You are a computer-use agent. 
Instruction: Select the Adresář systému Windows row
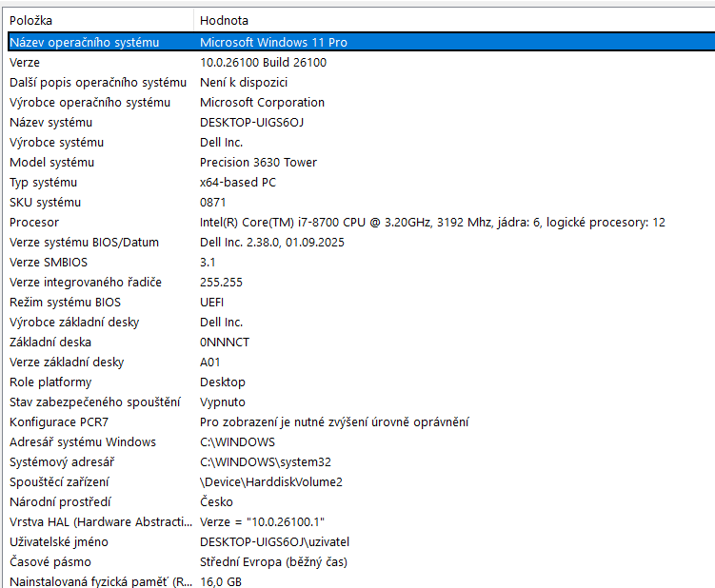(x=361, y=442)
